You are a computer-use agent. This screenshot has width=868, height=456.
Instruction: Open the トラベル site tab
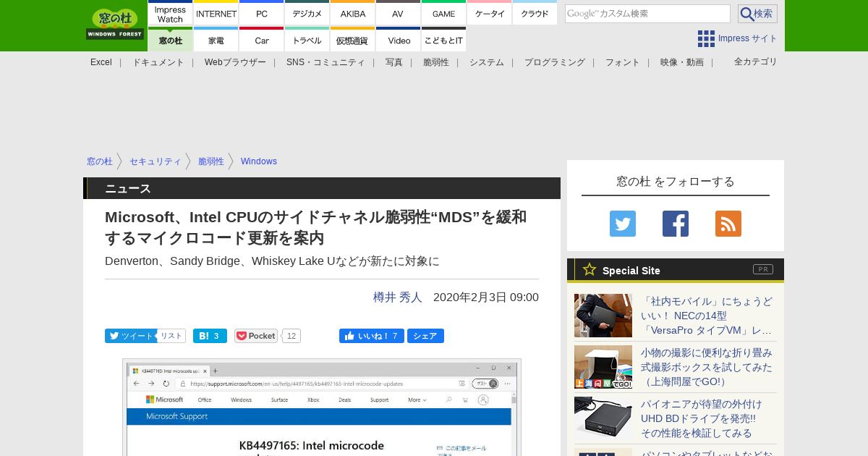pos(307,40)
